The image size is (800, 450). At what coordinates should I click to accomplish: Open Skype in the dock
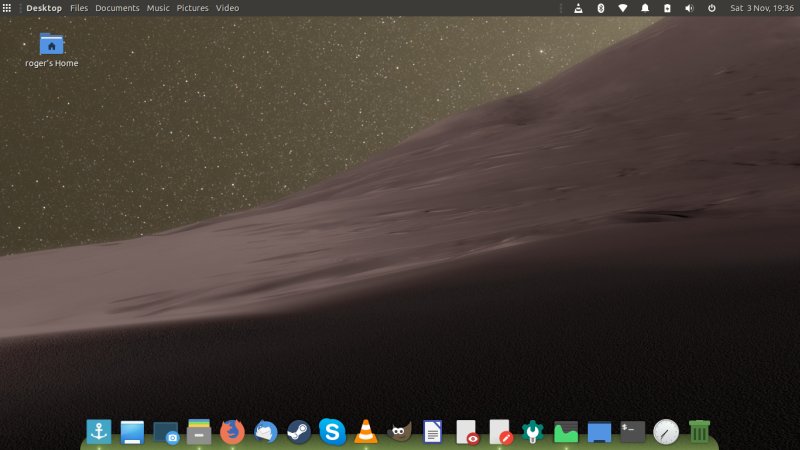332,431
